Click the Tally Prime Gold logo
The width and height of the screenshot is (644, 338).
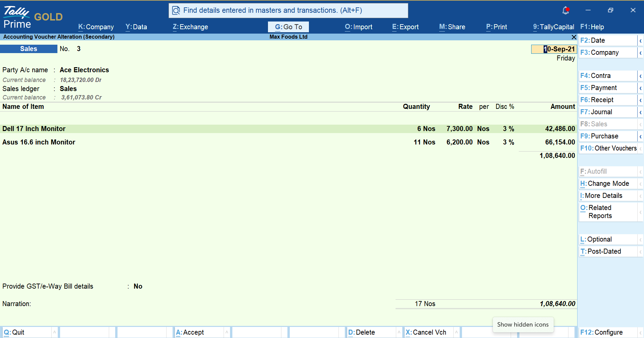(33, 17)
